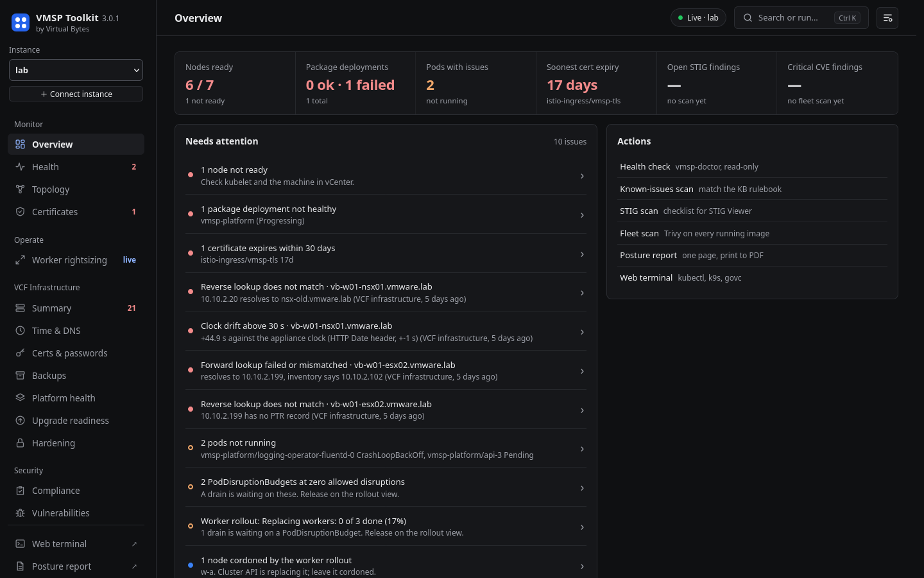Expand the Worker rollout issue chevron

point(582,527)
